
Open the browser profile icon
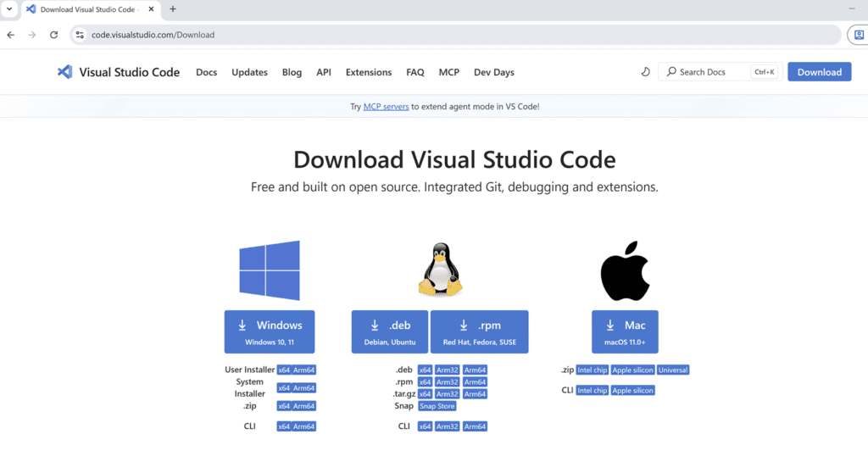coord(859,35)
